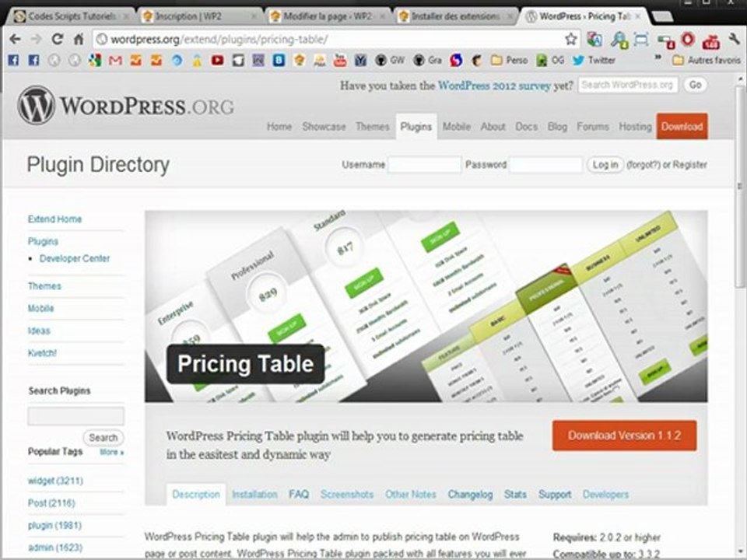The width and height of the screenshot is (747, 560).
Task: Open the Twitter bookmark
Action: tap(594, 61)
